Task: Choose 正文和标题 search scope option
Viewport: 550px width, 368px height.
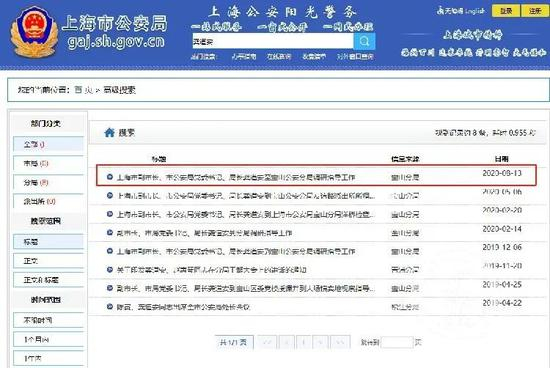Action: pyautogui.click(x=49, y=280)
